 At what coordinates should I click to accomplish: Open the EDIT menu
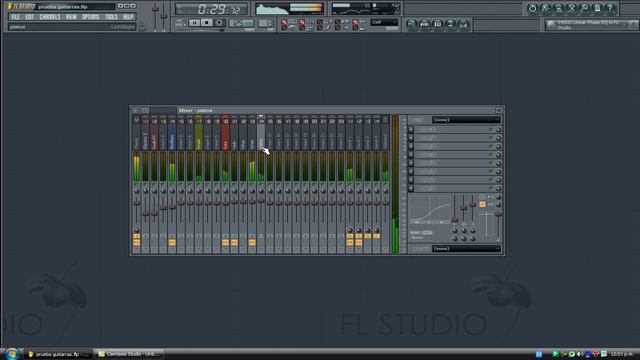coord(30,17)
